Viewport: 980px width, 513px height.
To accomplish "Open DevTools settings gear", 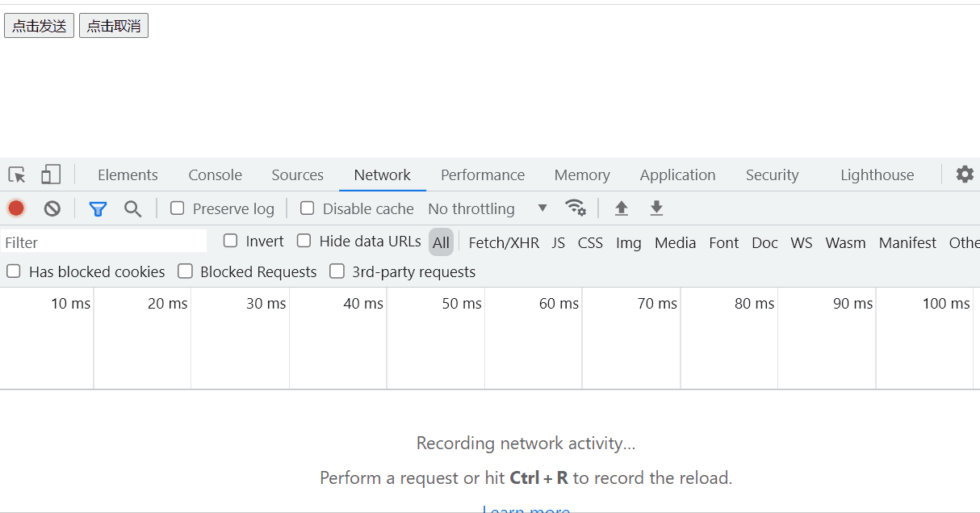I will click(965, 175).
